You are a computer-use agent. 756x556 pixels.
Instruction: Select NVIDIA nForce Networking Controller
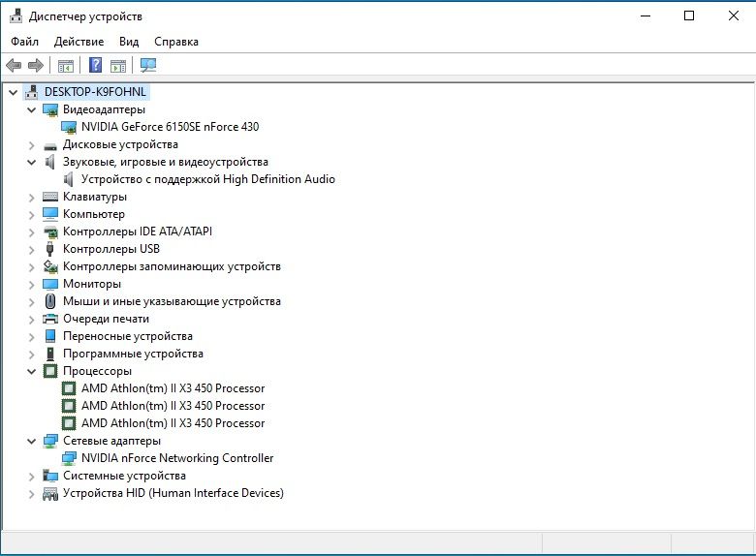pyautogui.click(x=177, y=458)
